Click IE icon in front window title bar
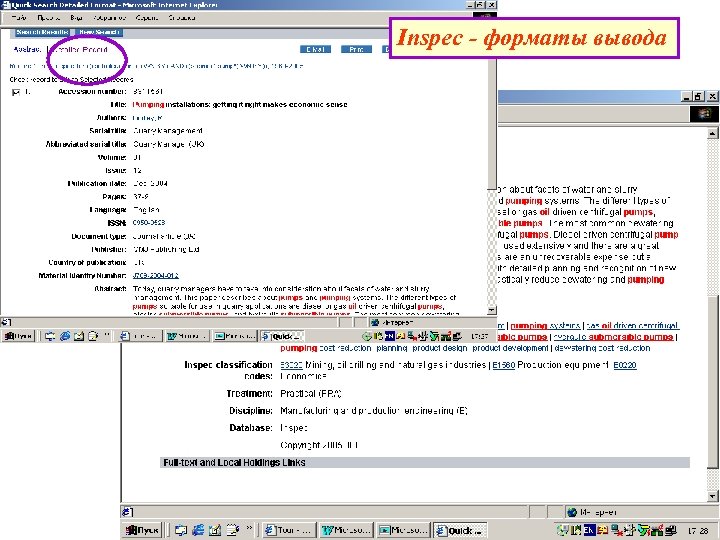Image resolution: width=720 pixels, height=540 pixels. click(6, 5)
